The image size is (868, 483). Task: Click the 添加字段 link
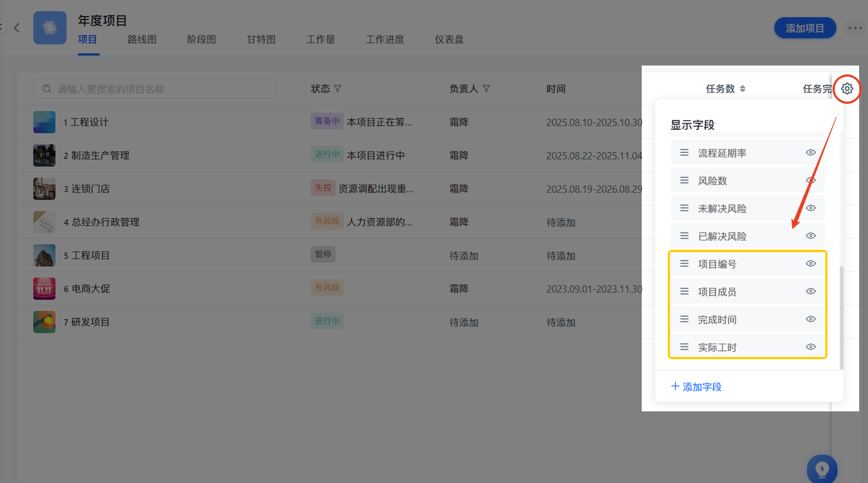coord(701,387)
